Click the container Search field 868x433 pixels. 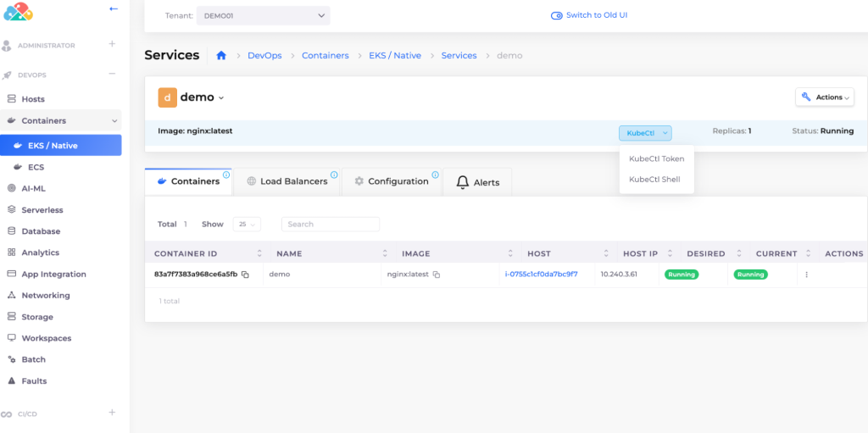tap(331, 225)
